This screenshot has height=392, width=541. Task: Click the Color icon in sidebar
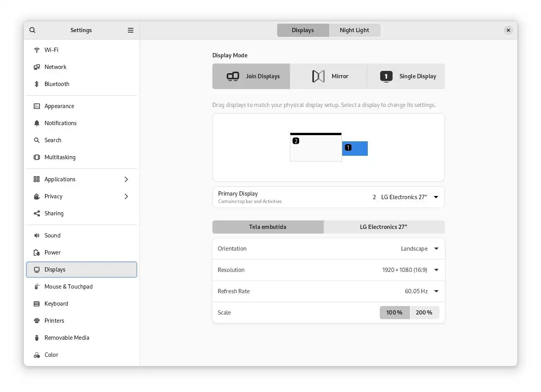pos(37,355)
